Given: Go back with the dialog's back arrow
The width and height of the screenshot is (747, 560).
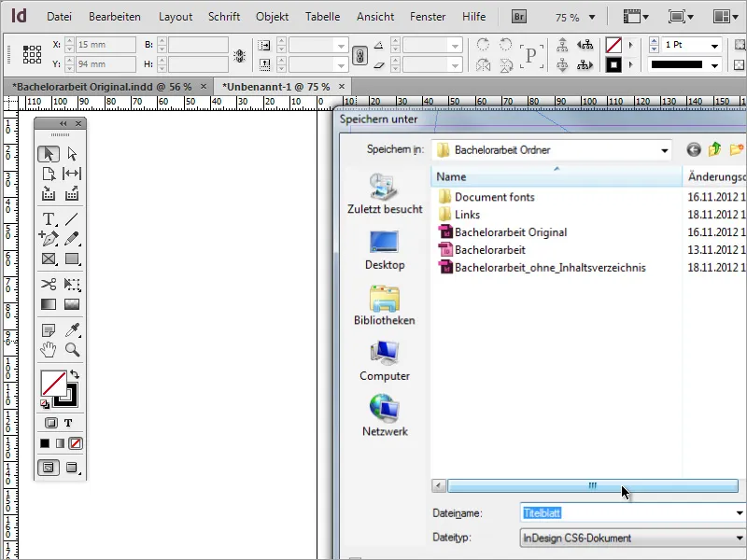Looking at the screenshot, I should [694, 150].
